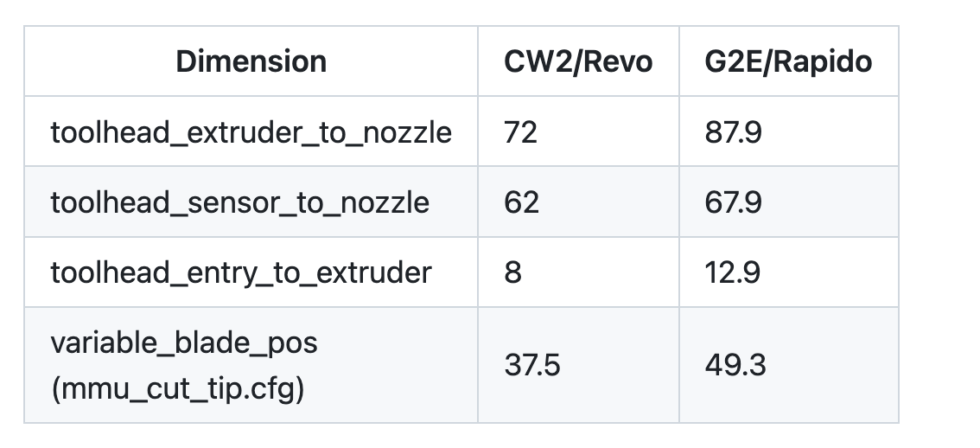Click the (mmu_cut_tip.cfg) text
The image size is (980, 448).
[177, 389]
